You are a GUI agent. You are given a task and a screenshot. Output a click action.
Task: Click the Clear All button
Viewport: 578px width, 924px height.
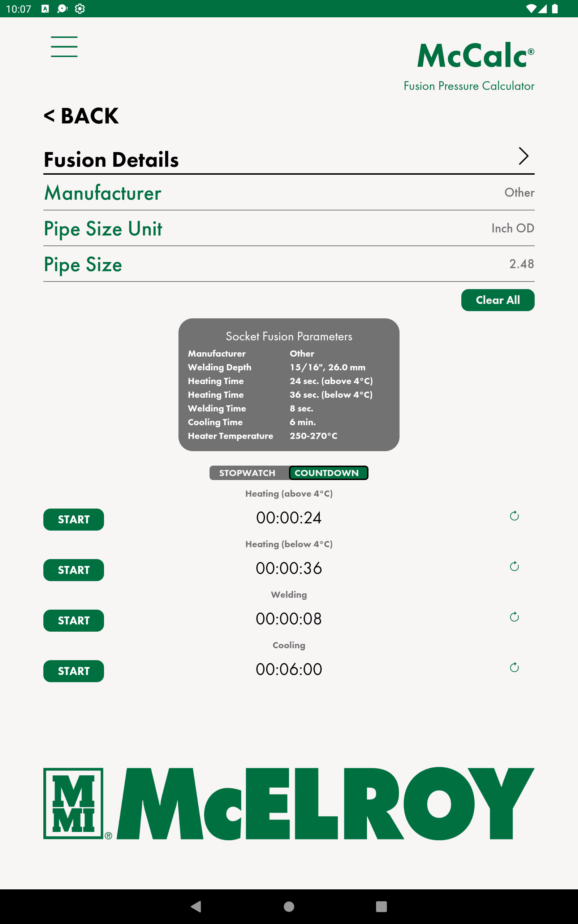coord(498,300)
